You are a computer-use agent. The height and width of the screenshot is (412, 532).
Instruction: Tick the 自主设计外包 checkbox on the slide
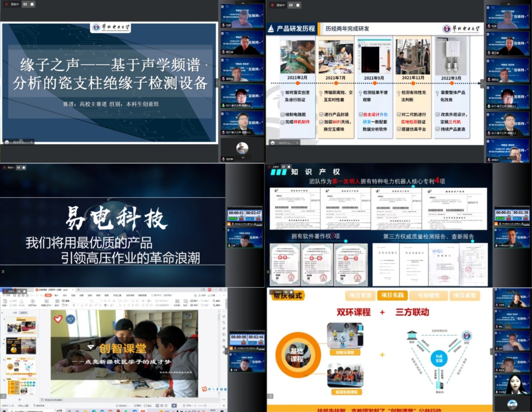point(360,115)
